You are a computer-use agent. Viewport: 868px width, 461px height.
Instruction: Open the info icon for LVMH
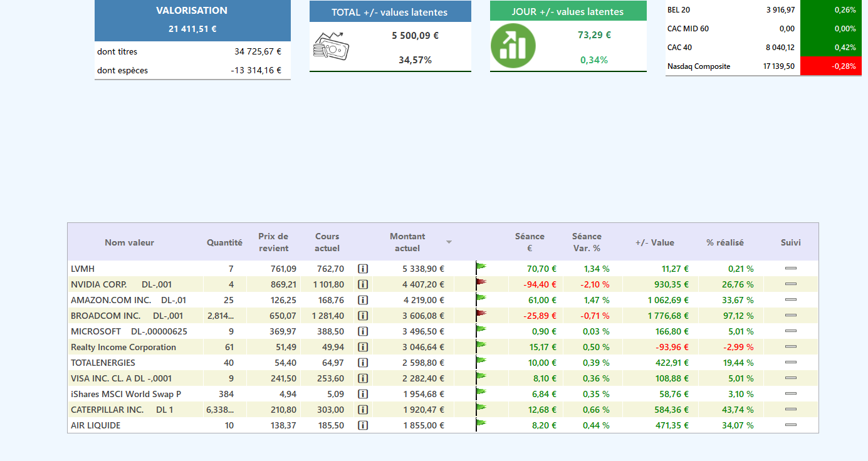point(363,269)
